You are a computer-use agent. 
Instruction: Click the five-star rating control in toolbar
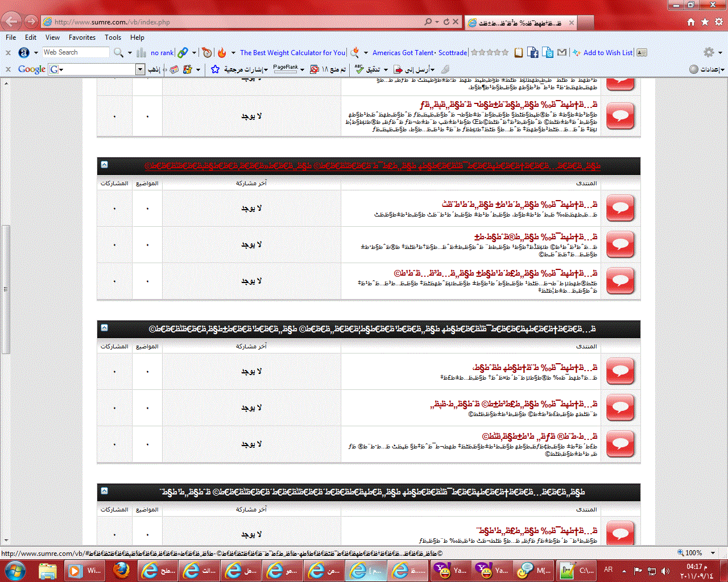pos(490,52)
